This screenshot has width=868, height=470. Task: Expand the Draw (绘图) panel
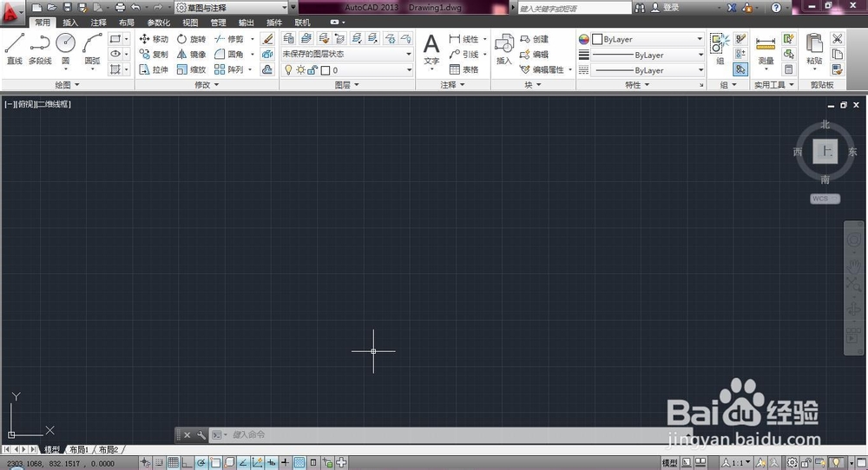pyautogui.click(x=68, y=85)
